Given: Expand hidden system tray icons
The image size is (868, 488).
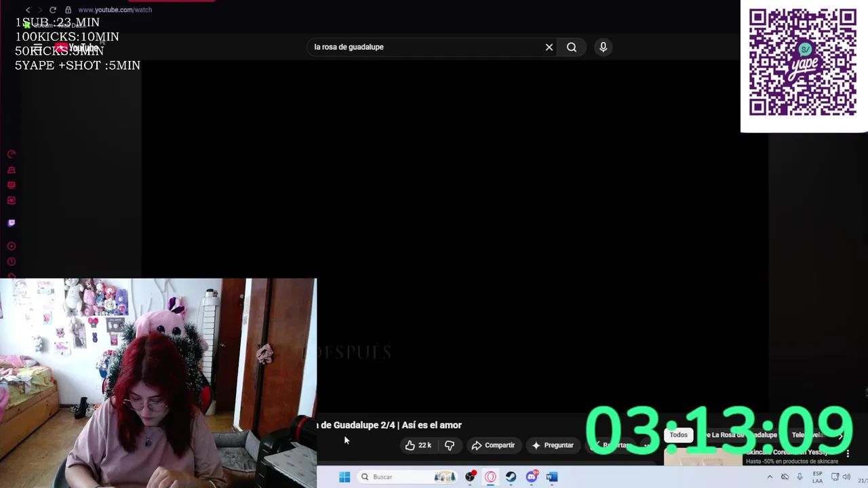Looking at the screenshot, I should pyautogui.click(x=770, y=477).
